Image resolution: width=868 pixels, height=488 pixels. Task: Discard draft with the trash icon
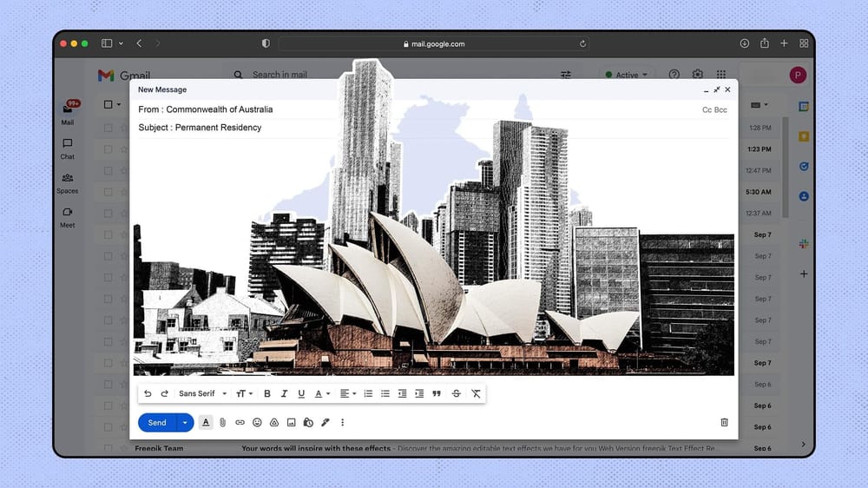click(724, 423)
